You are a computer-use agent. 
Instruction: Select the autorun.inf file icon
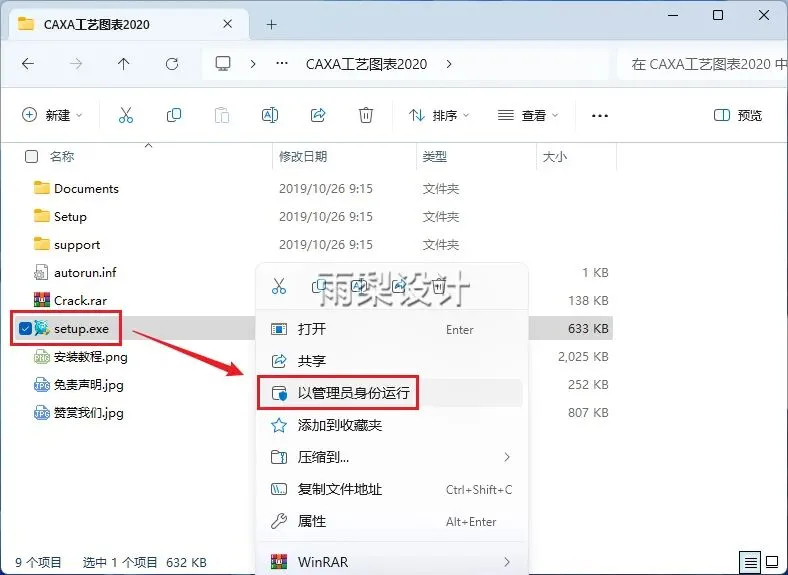pos(41,272)
